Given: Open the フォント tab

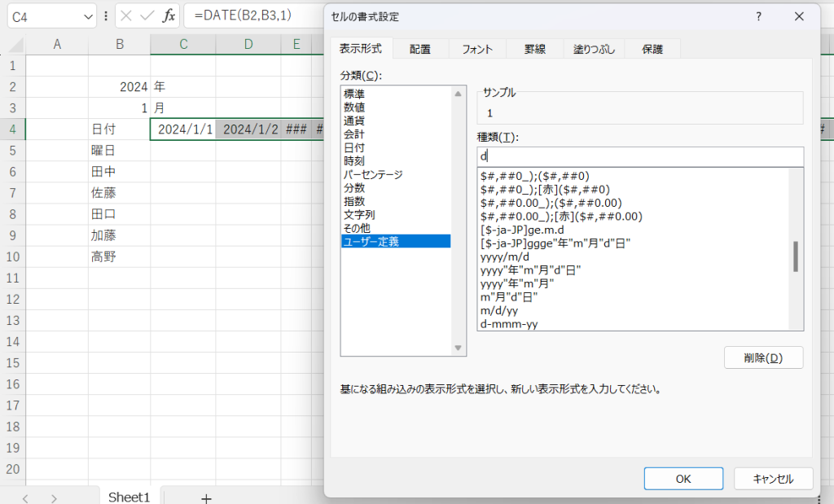Looking at the screenshot, I should (x=477, y=49).
